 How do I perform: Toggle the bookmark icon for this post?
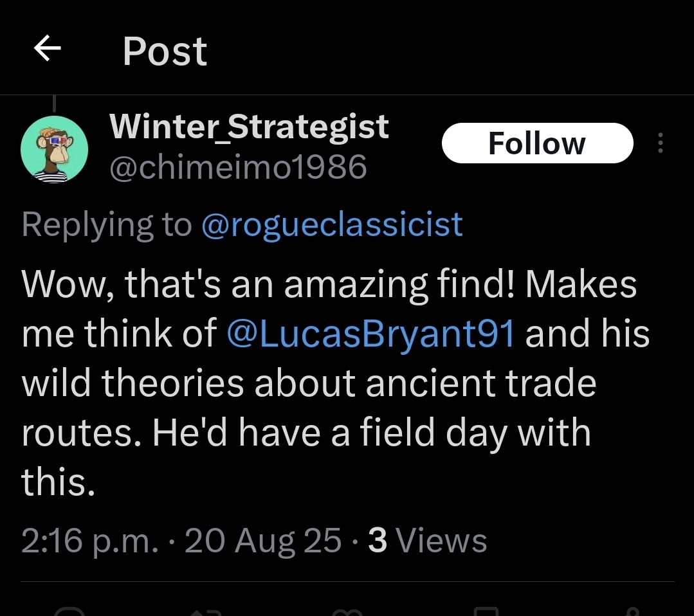486,611
